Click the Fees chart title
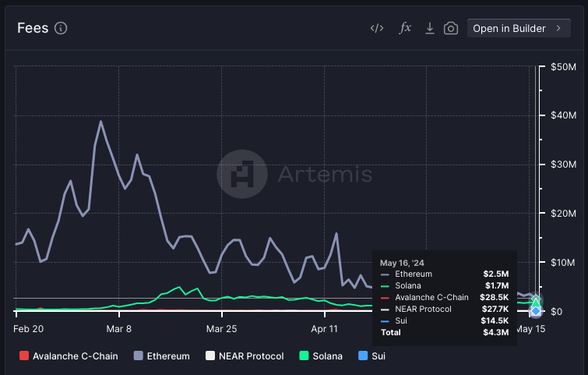This screenshot has height=375, width=588. point(33,28)
